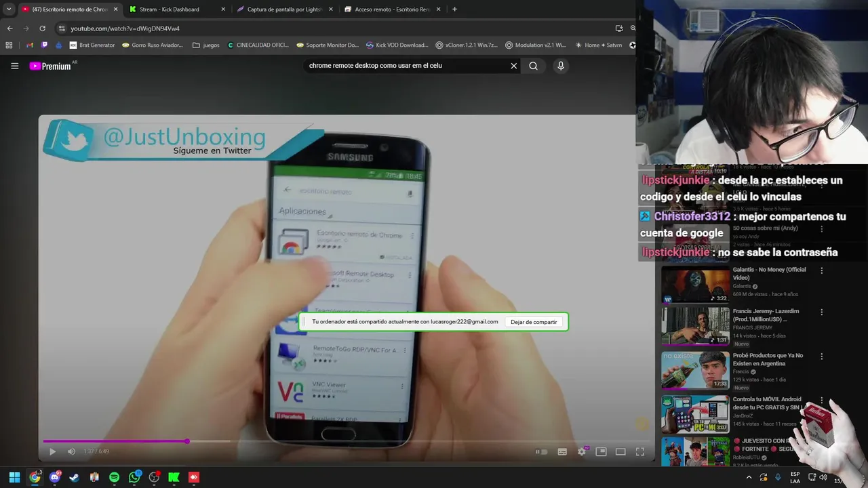
Task: Open Steam from the taskbar
Action: (75, 477)
